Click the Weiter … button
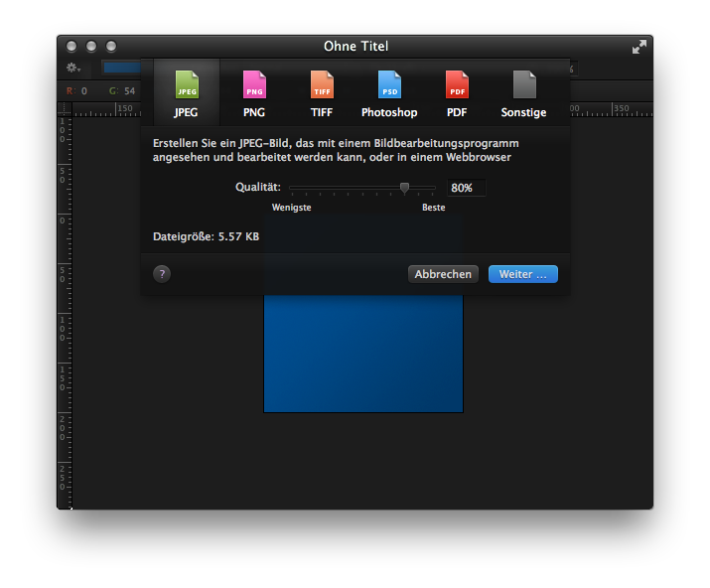This screenshot has height=588, width=710. (x=522, y=274)
